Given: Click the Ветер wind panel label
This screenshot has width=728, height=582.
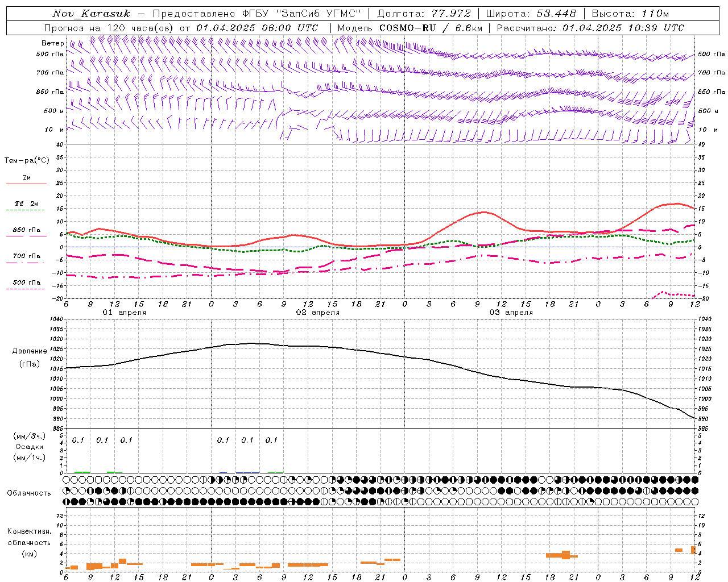Looking at the screenshot, I should coord(53,43).
